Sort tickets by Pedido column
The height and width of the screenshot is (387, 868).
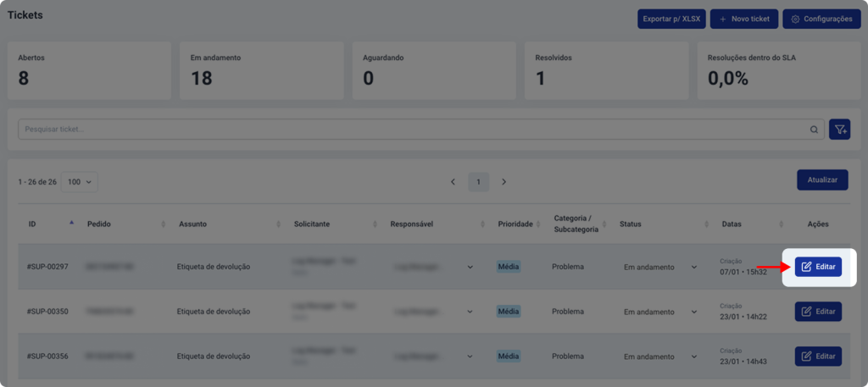point(162,224)
